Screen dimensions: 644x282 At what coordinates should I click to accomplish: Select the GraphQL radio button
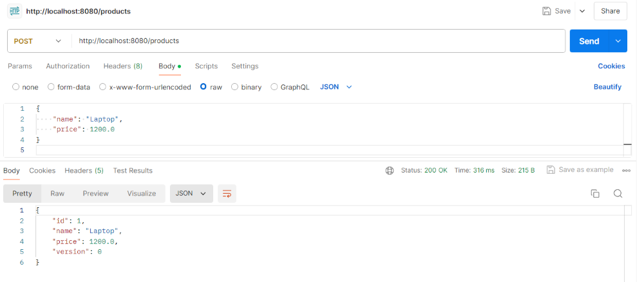(274, 87)
